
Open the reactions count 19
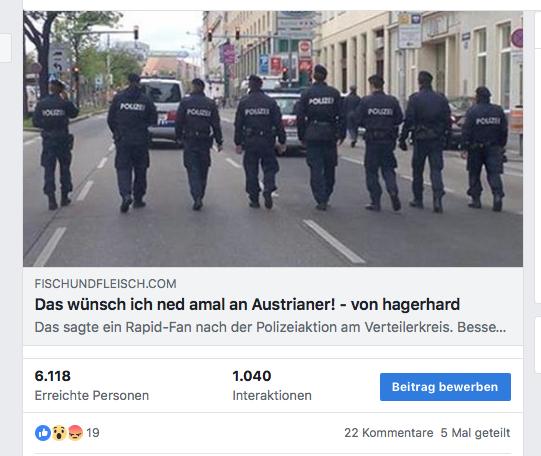(x=93, y=433)
